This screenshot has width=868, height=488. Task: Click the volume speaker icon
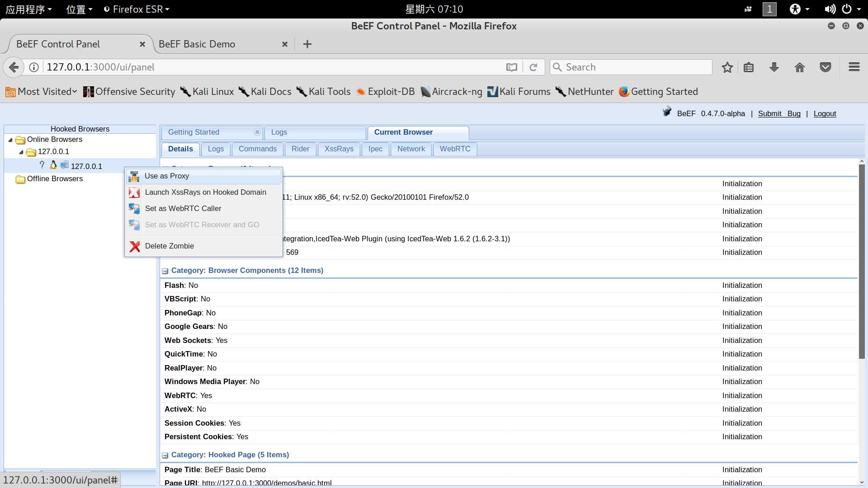coord(830,9)
